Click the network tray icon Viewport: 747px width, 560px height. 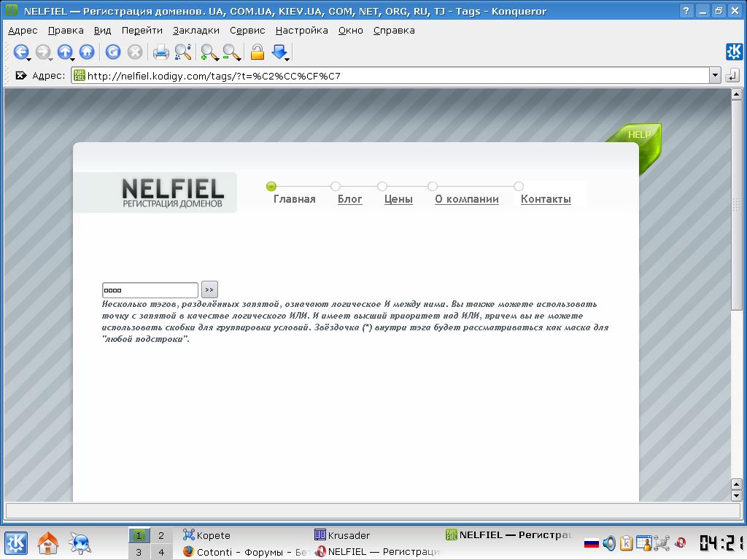662,542
